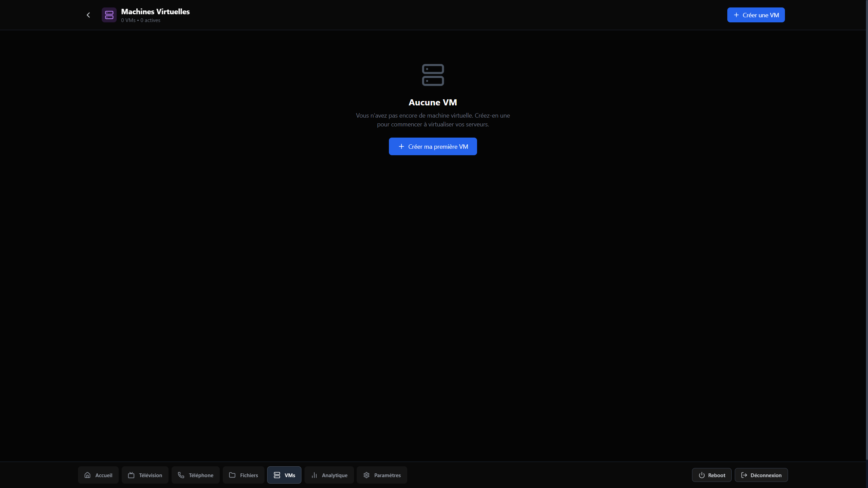
Task: Click the Machines Virtuelles title
Action: click(155, 12)
